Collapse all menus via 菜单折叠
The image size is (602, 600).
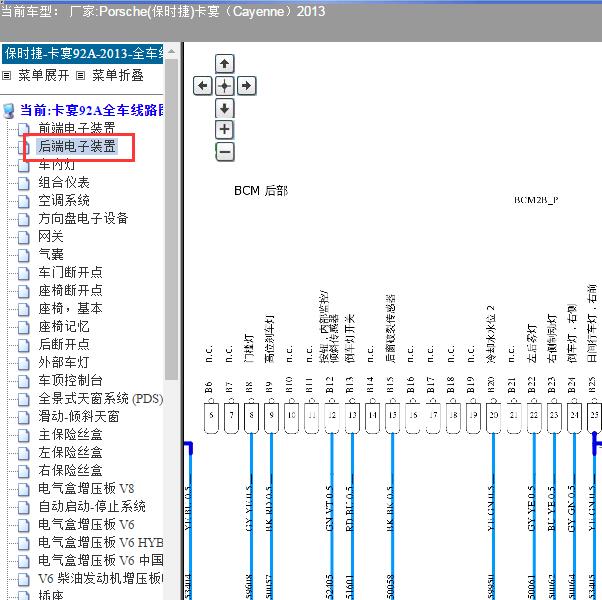[x=117, y=75]
